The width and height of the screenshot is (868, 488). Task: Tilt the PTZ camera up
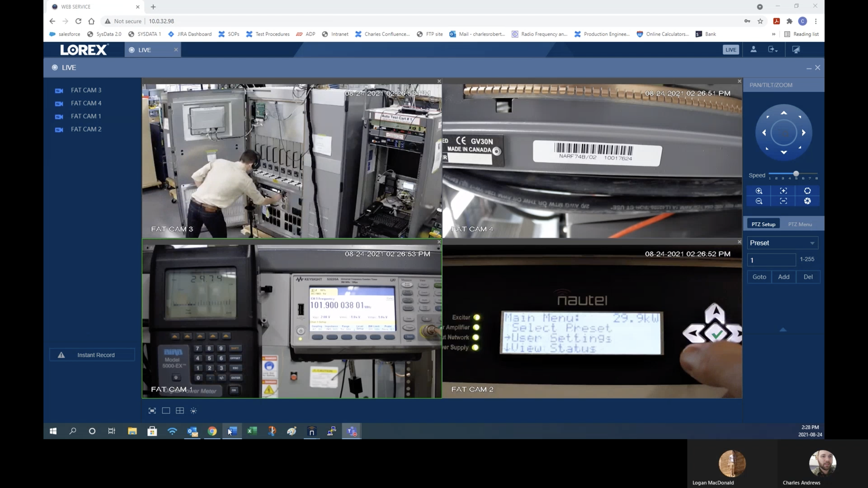(x=784, y=113)
